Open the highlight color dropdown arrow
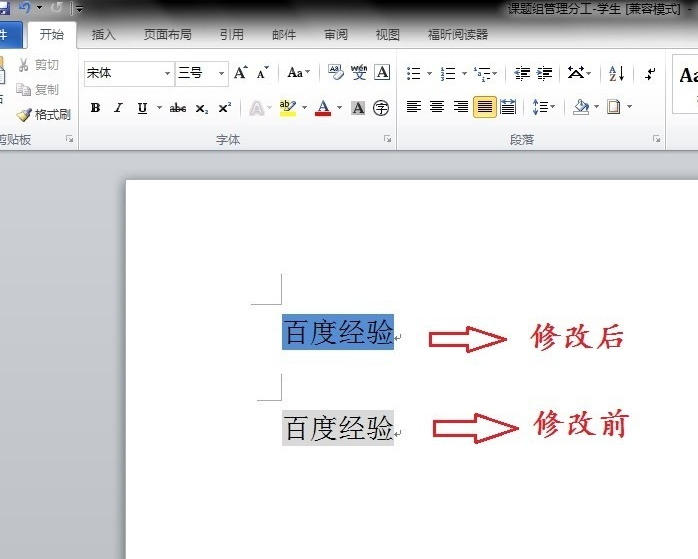The height and width of the screenshot is (559, 698). coord(304,108)
